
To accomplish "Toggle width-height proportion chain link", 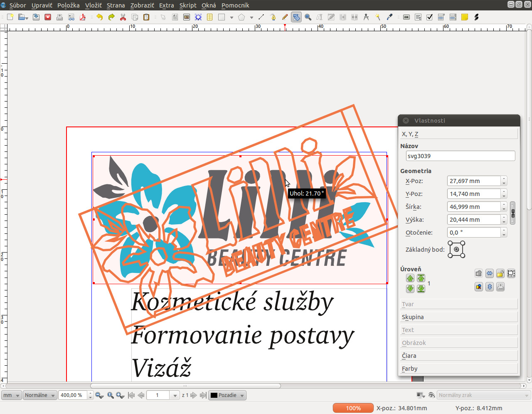I will click(x=513, y=213).
